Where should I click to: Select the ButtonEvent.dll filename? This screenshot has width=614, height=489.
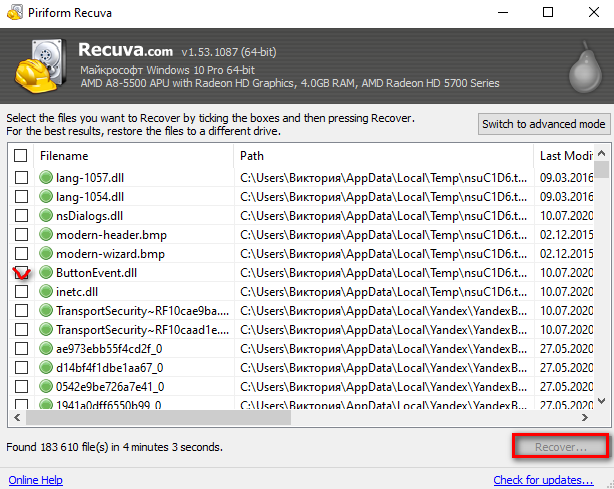pyautogui.click(x=96, y=272)
